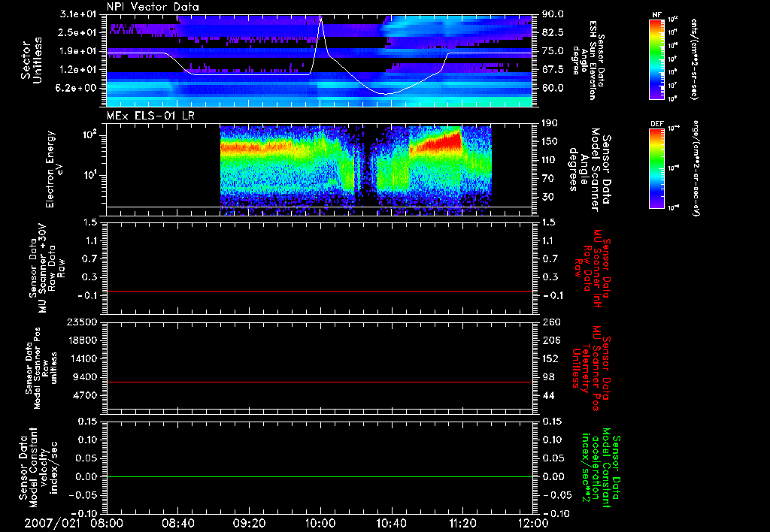Click the '190' scanner angle axis value
The image size is (770, 532).
[550, 123]
